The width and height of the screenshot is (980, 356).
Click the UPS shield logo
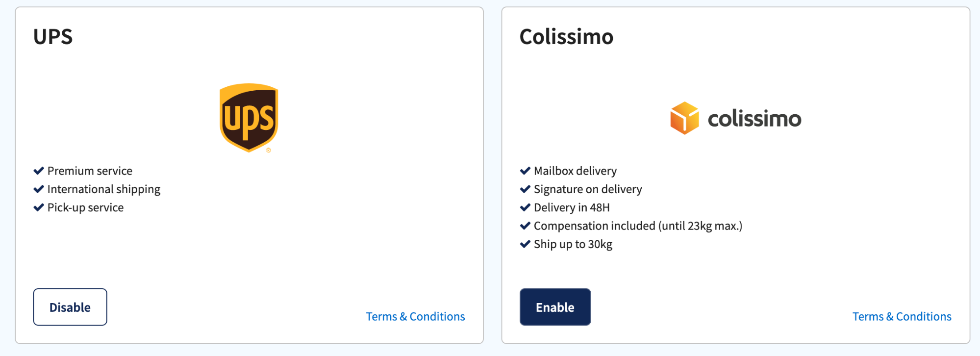249,118
